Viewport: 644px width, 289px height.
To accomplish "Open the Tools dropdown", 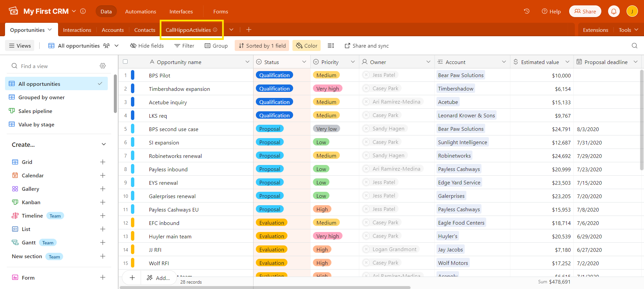I will [628, 30].
